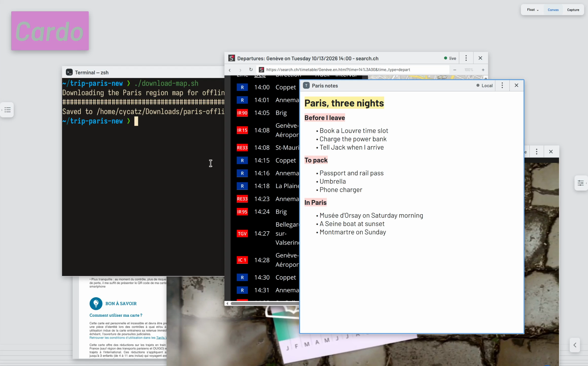This screenshot has width=588, height=366.
Task: Open the settings sliders panel on right edge
Action: (581, 183)
